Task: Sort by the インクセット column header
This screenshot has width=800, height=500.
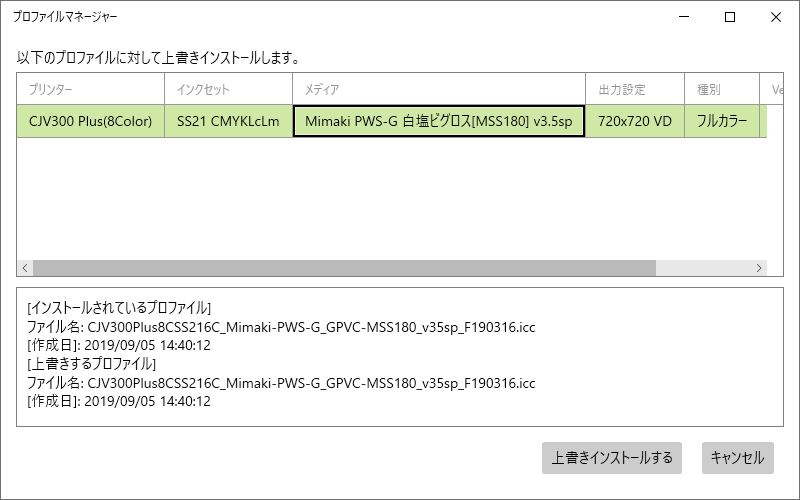Action: point(229,89)
